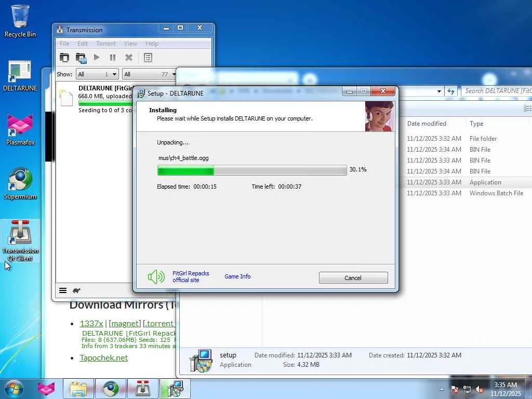Click Open Torrent icon in Transmission toolbar
This screenshot has height=399, width=532.
(64, 57)
